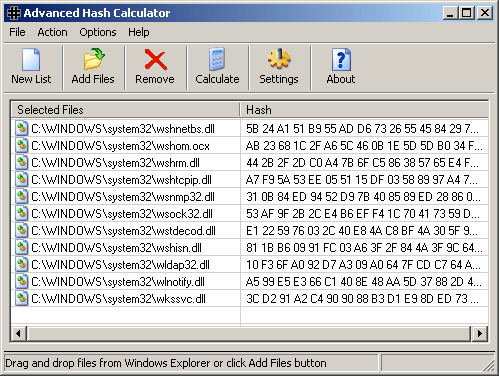Screen dimensions: 499x376
Task: Click the About question mark icon
Action: [x=341, y=60]
